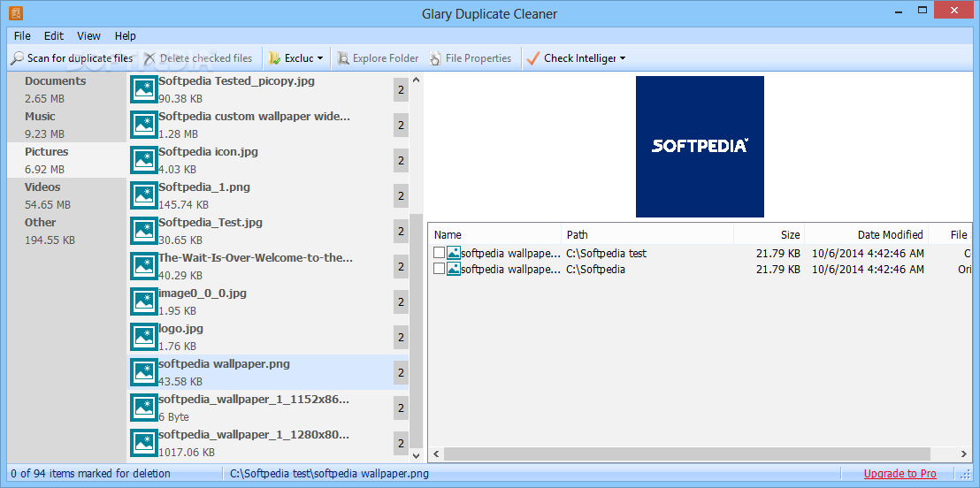Click duplicate count badge for logo.jpg

tap(401, 338)
